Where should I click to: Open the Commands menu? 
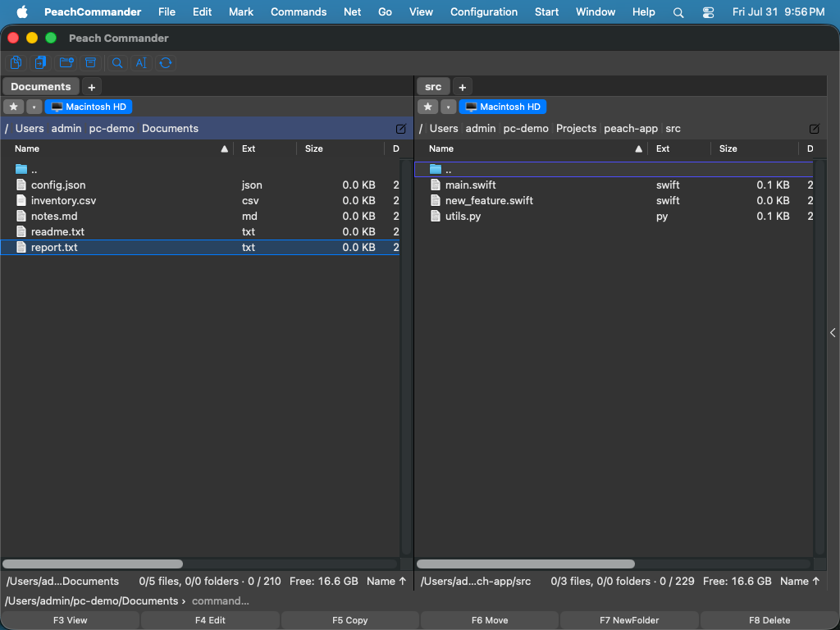click(x=299, y=11)
